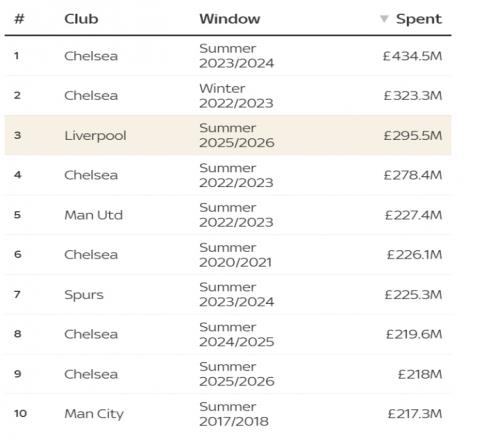Click rank number 5 cell
Viewport: 500px width, 440px height.
pos(17,215)
